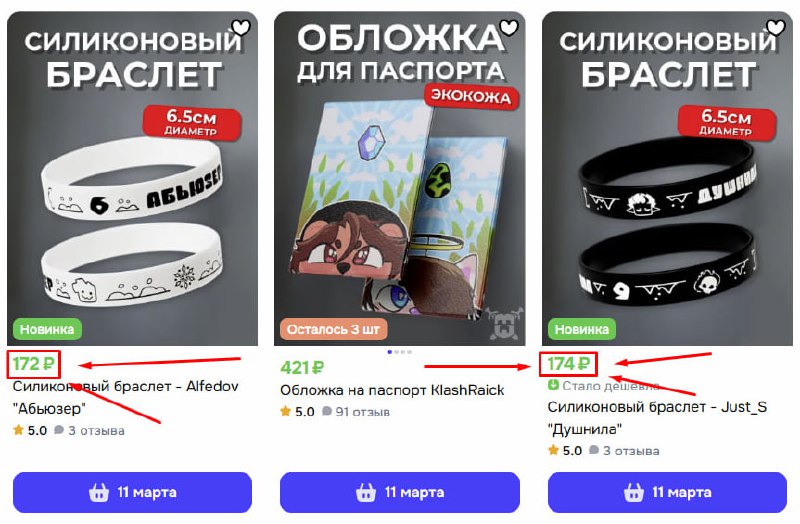800x524 pixels.
Task: Click the review bubble icon next to "91 отзыв"
Action: click(x=327, y=411)
